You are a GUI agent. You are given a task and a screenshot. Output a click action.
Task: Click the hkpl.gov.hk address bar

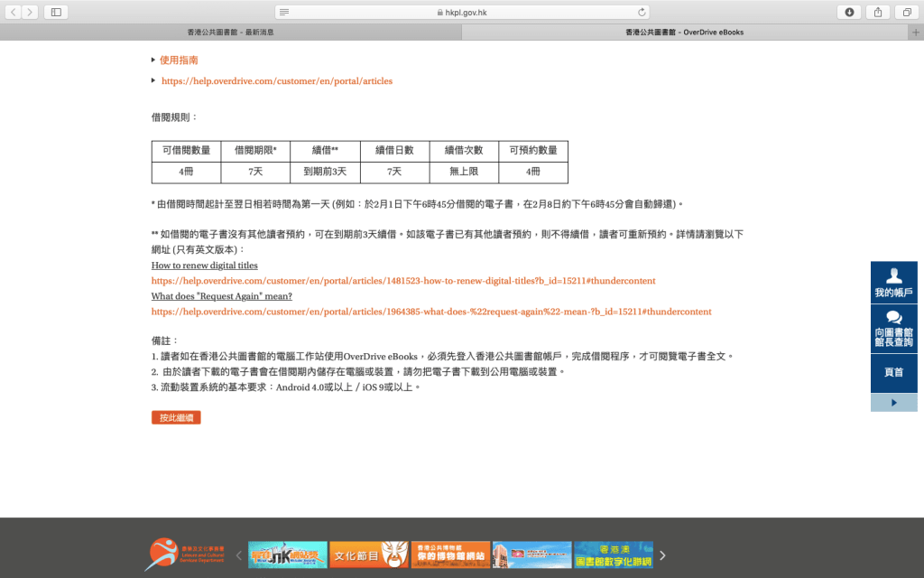click(462, 12)
